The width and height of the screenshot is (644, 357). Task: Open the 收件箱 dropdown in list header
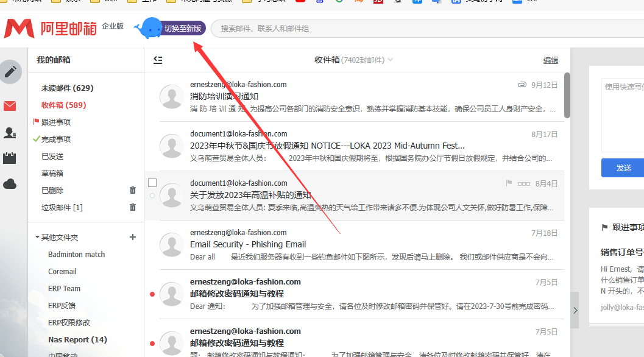tap(390, 60)
